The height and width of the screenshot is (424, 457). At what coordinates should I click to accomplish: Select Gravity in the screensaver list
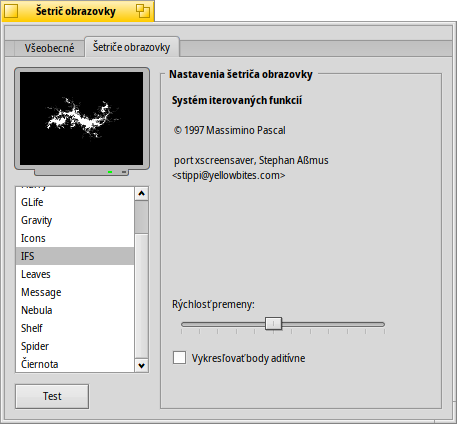tap(75, 220)
